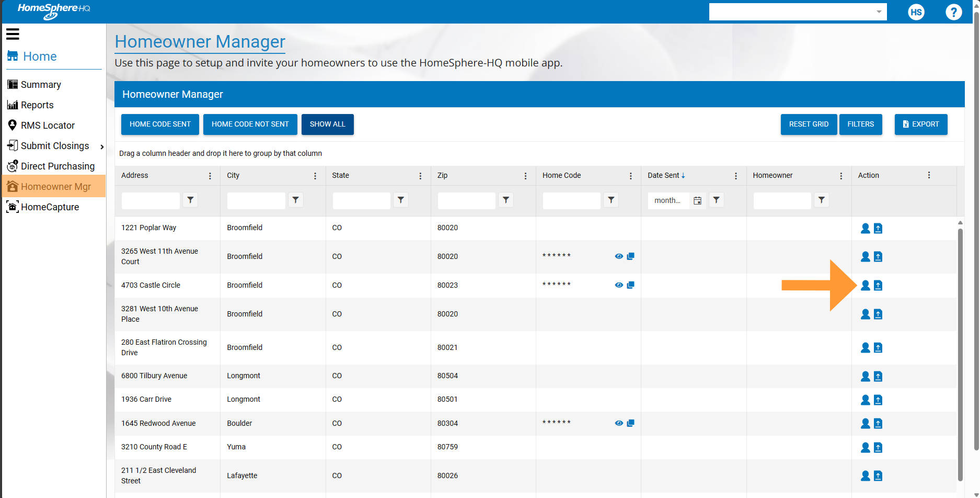Click the Address filter text field
980x498 pixels.
click(151, 200)
